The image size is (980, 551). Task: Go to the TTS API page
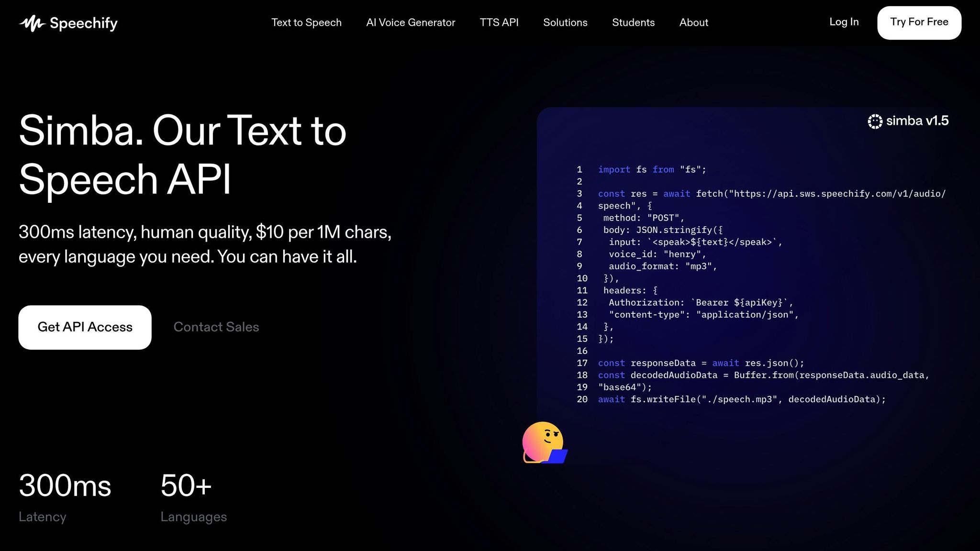pos(499,22)
